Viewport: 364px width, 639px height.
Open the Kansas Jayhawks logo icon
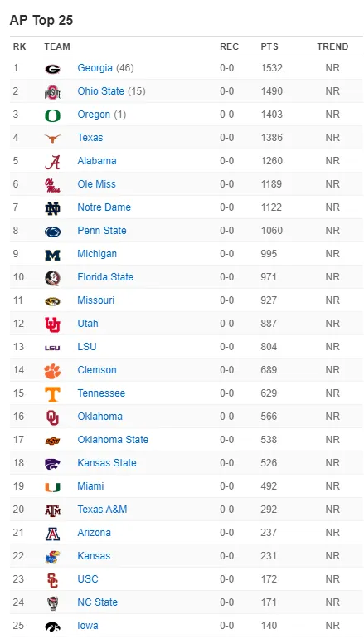(x=52, y=557)
